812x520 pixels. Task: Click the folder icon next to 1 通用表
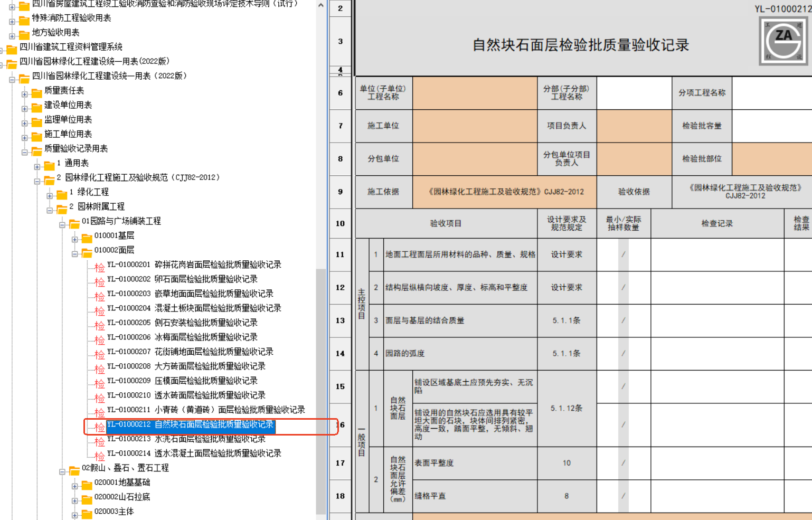click(x=49, y=166)
